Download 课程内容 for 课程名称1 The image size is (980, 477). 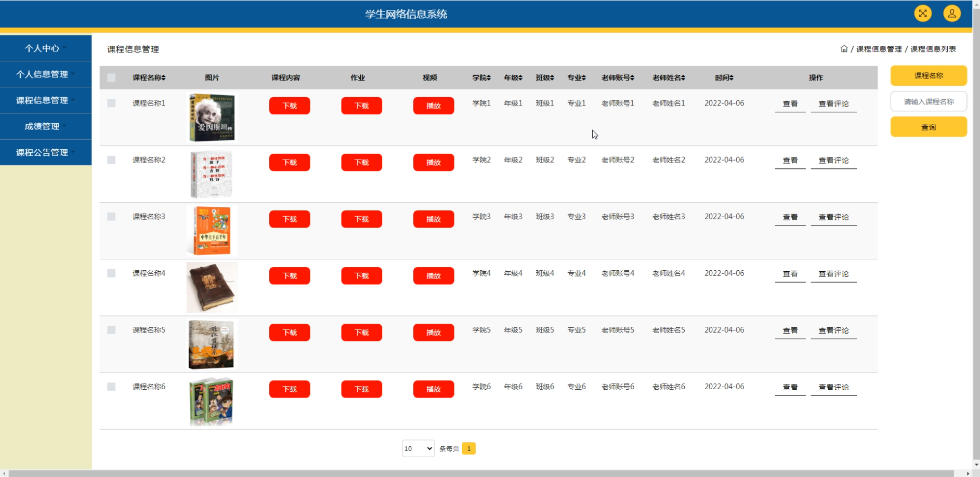pos(290,105)
